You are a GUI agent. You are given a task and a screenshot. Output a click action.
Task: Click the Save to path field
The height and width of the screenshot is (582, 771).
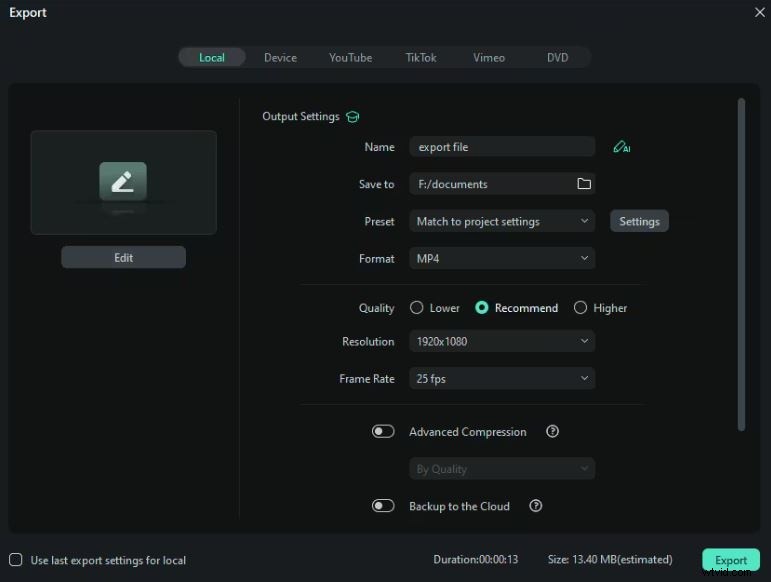click(502, 184)
